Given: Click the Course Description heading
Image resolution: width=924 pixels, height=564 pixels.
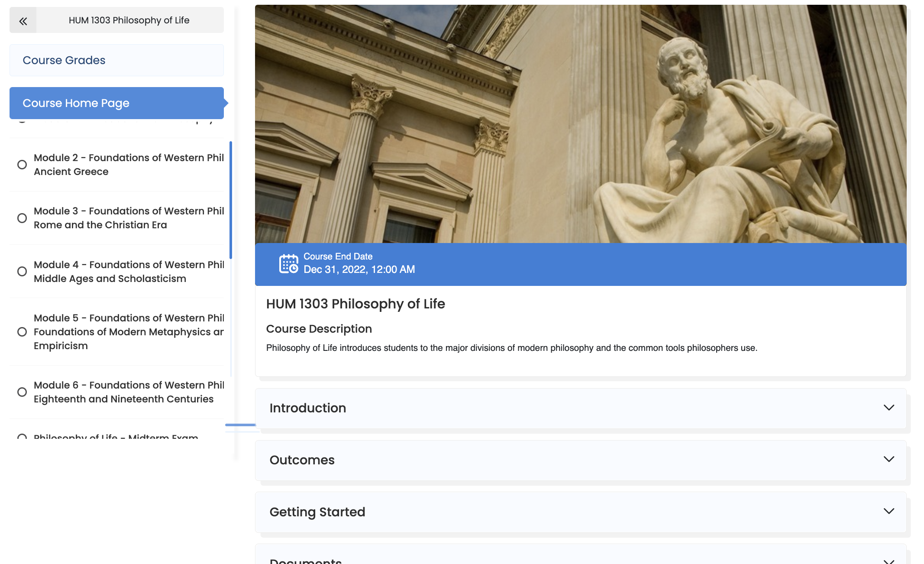Looking at the screenshot, I should tap(319, 329).
